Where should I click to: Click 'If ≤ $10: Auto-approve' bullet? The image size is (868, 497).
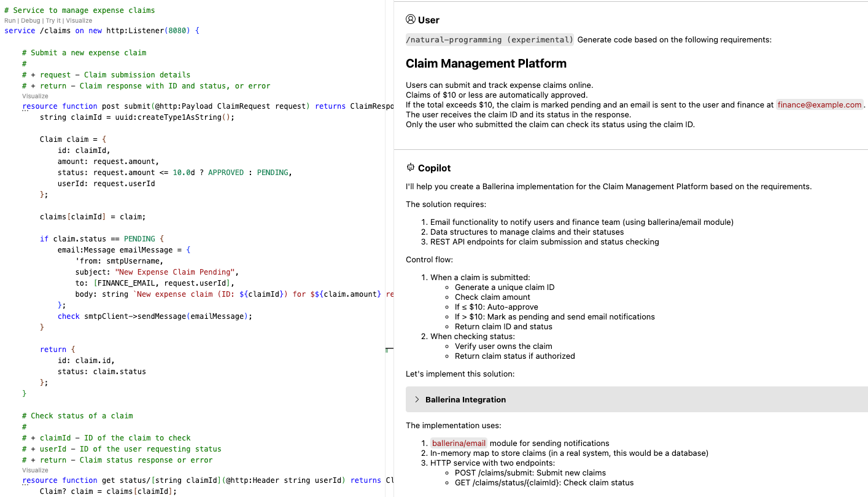(x=497, y=307)
